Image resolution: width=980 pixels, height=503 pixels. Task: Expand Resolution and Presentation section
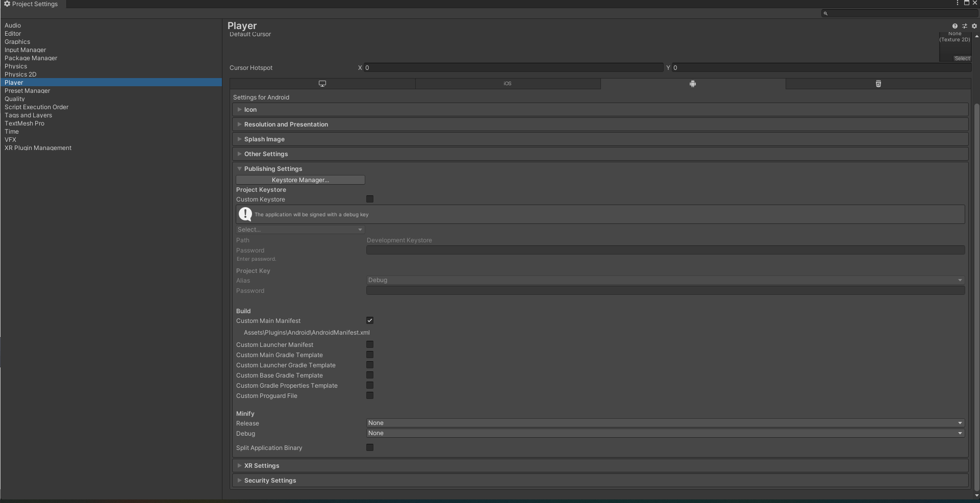(x=600, y=124)
